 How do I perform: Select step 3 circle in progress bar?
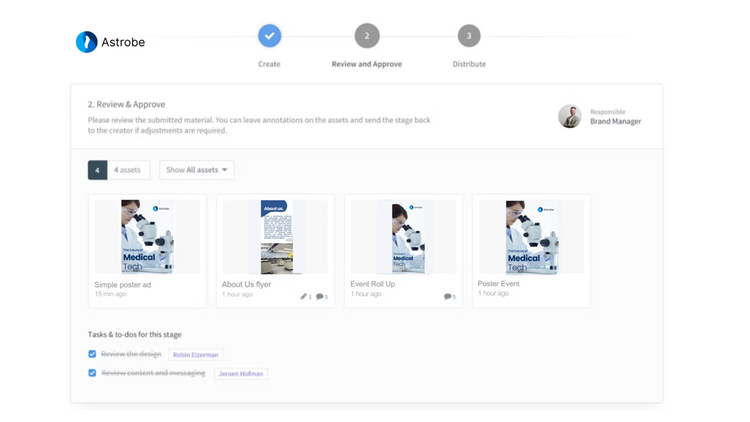[469, 36]
